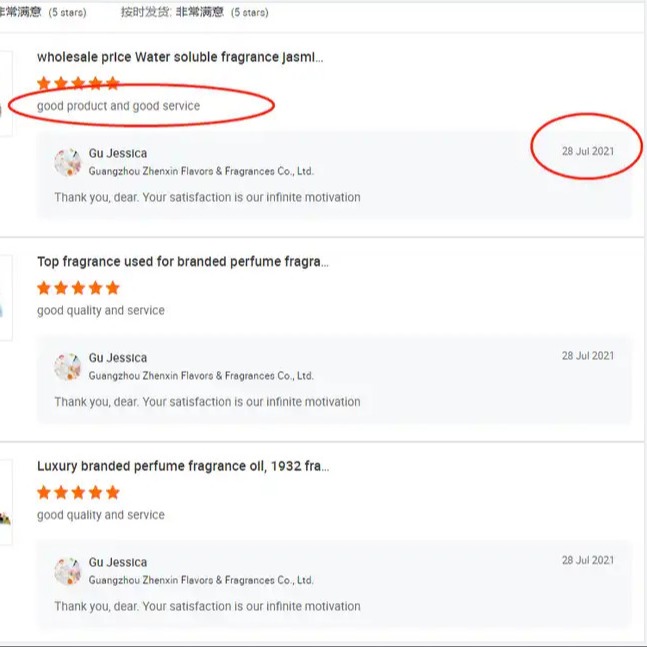Image resolution: width=647 pixels, height=647 pixels.
Task: Click the 'good product and good service' review text
Action: [118, 106]
